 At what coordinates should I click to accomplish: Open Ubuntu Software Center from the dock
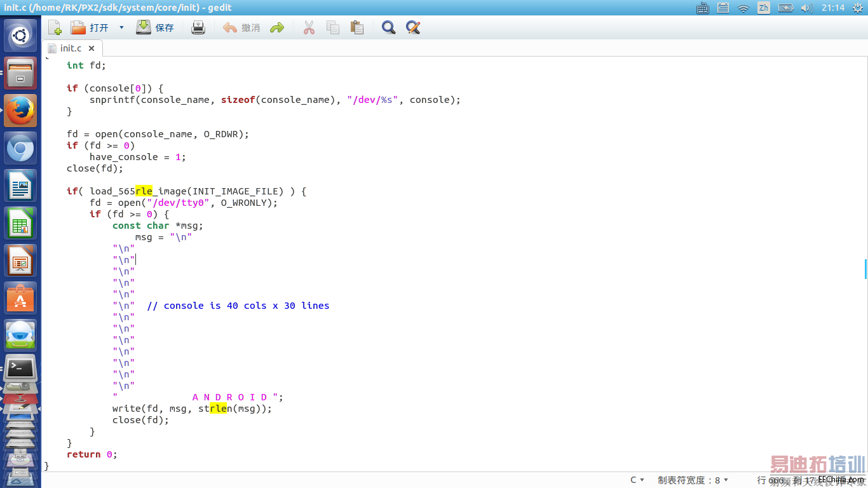[x=20, y=298]
